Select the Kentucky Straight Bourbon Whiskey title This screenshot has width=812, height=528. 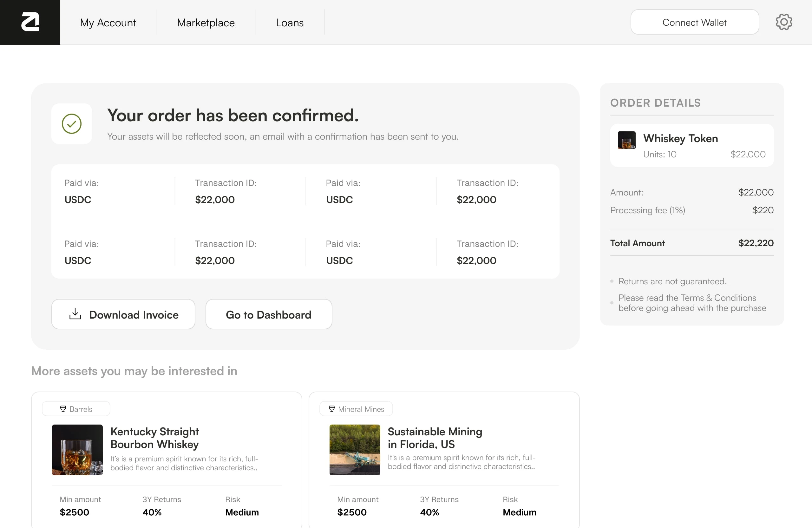click(154, 438)
